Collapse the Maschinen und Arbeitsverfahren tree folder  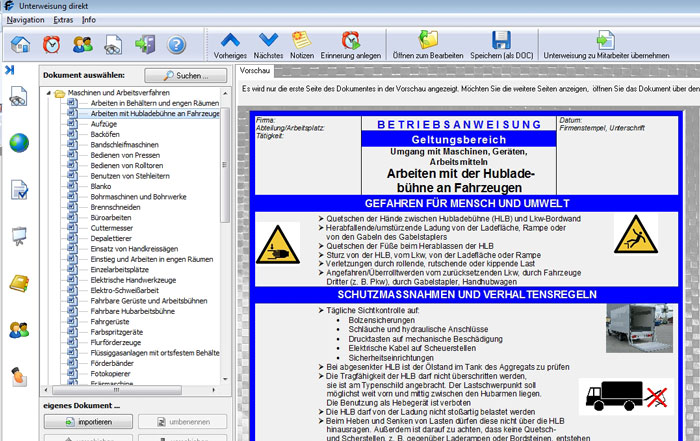pos(48,93)
